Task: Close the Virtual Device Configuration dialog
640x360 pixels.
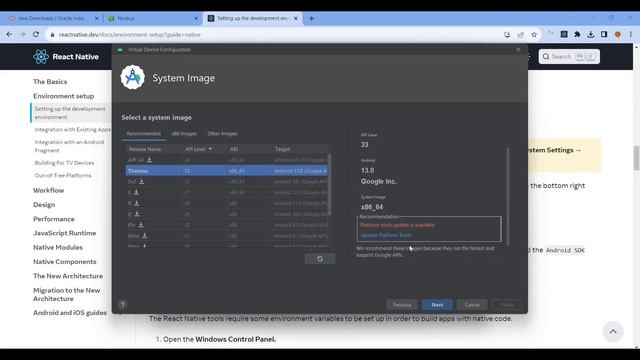Action: 518,49
